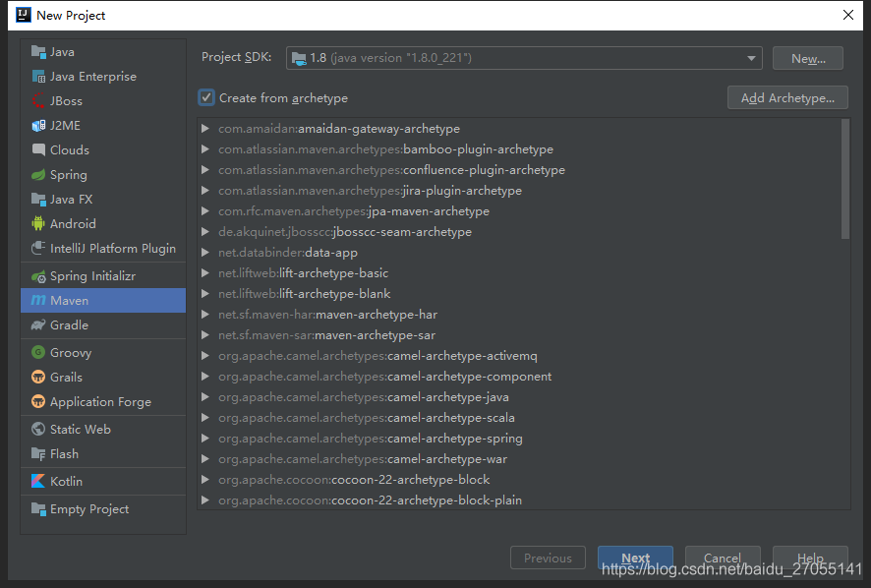Viewport: 871px width, 588px height.
Task: Click the Spring leaf icon in sidebar
Action: click(38, 175)
